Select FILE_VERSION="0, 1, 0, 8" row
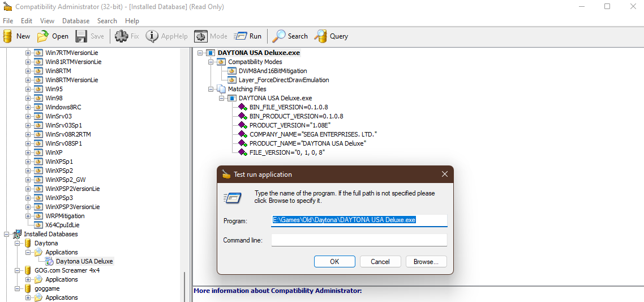Screen dimensions: 644x302 (x=287, y=152)
